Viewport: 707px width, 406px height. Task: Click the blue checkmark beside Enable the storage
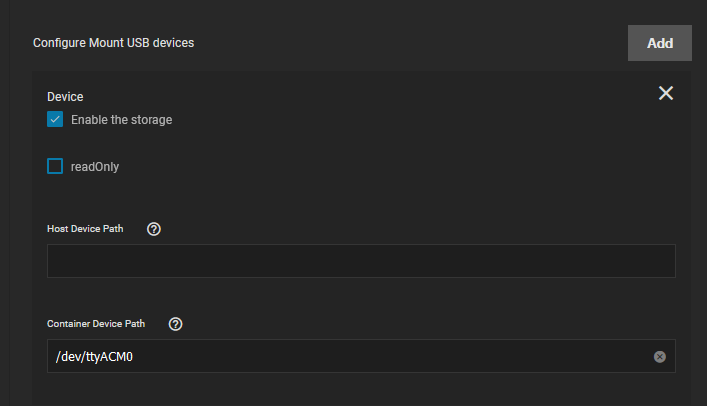click(55, 120)
